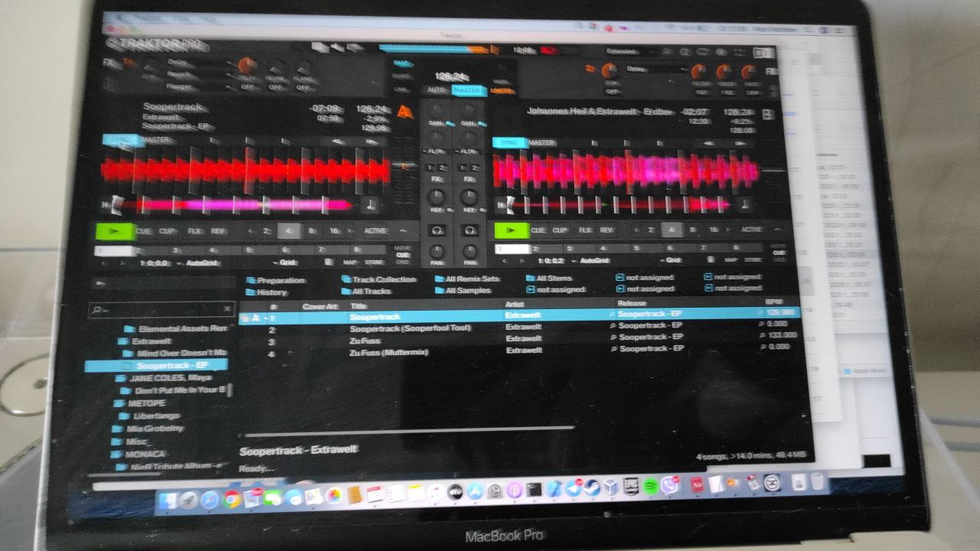Select loop size 4 on Deck A
This screenshot has width=980, height=551.
coord(289,230)
